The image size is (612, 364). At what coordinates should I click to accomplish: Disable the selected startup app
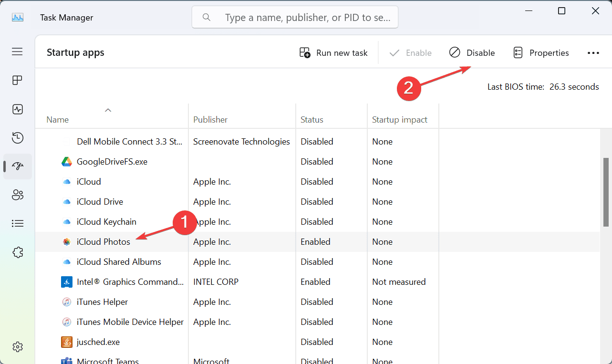pyautogui.click(x=472, y=53)
